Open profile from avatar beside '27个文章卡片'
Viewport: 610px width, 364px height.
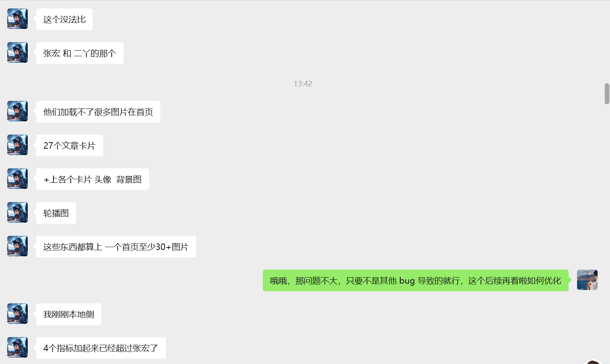tap(17, 145)
